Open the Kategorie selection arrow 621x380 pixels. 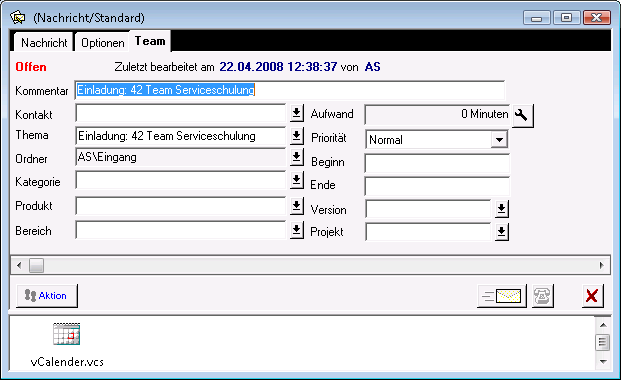click(297, 180)
